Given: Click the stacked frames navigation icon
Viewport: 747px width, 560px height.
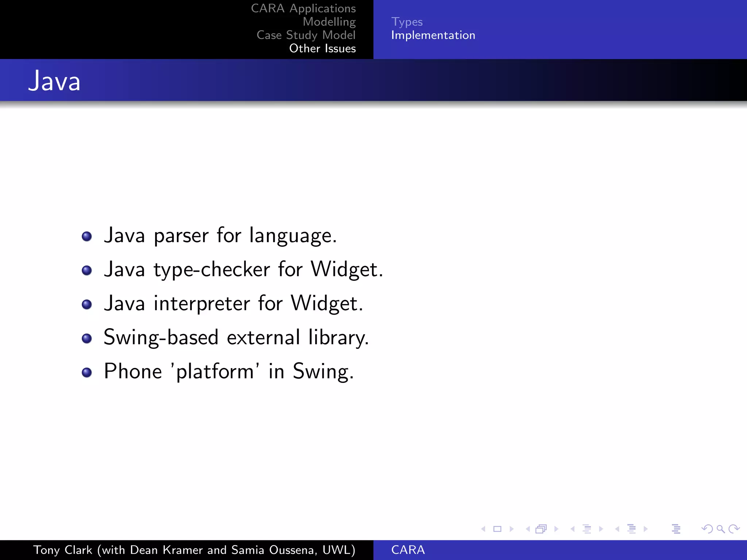Looking at the screenshot, I should (x=541, y=529).
